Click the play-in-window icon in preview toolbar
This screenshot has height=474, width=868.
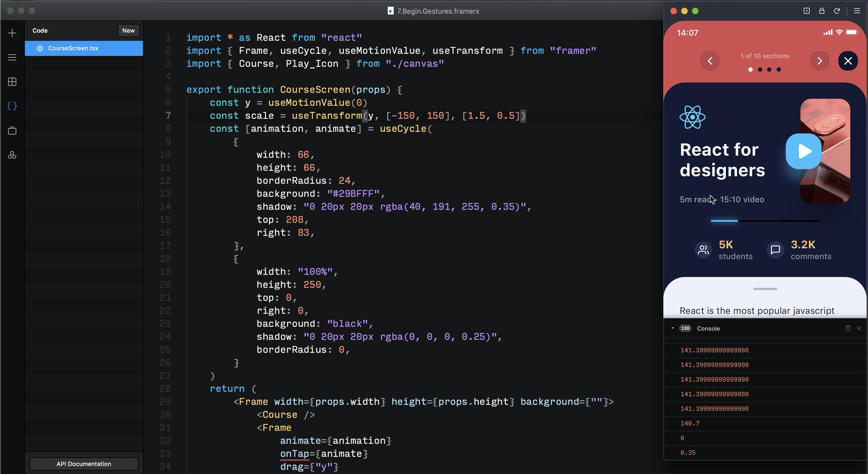pos(807,11)
